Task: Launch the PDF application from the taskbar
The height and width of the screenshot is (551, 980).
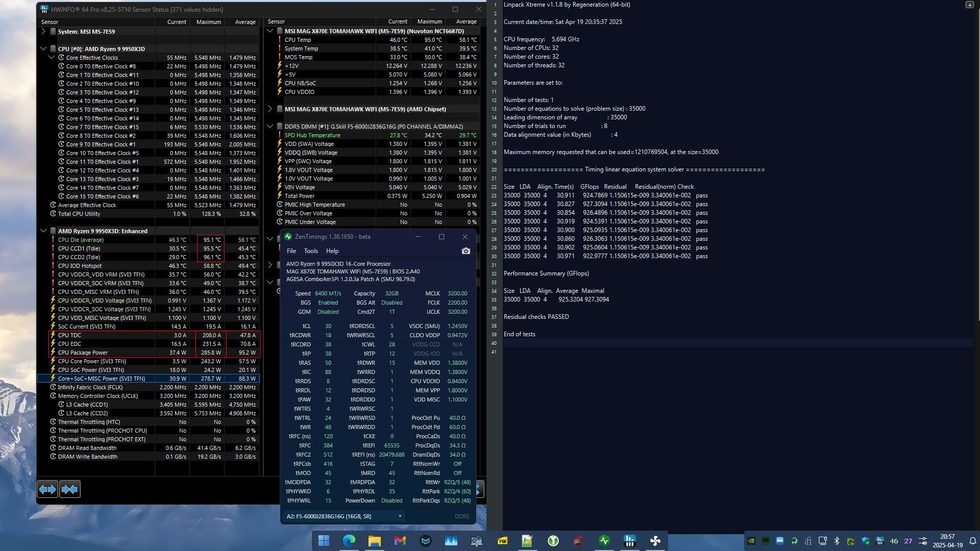Action: tap(502, 540)
